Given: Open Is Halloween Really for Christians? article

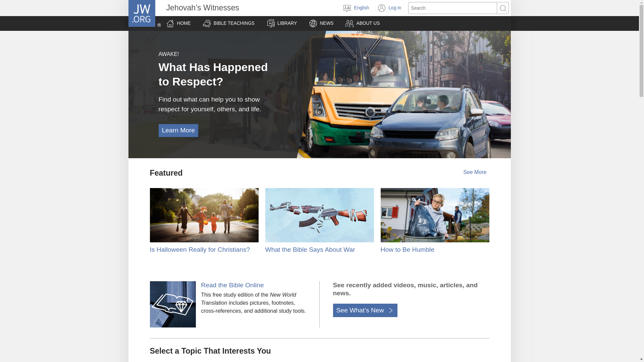Looking at the screenshot, I should [200, 250].
